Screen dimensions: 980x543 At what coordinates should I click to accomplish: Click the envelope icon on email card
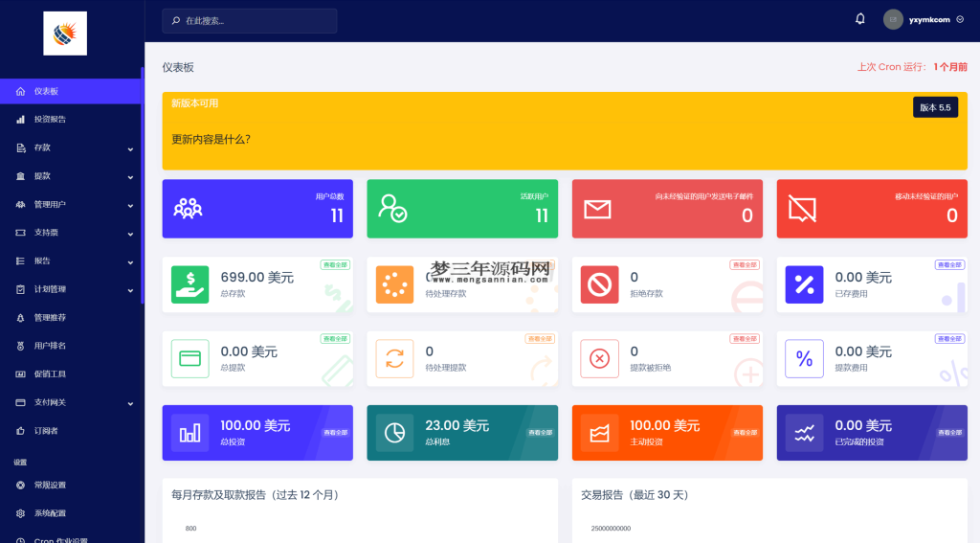(x=597, y=209)
